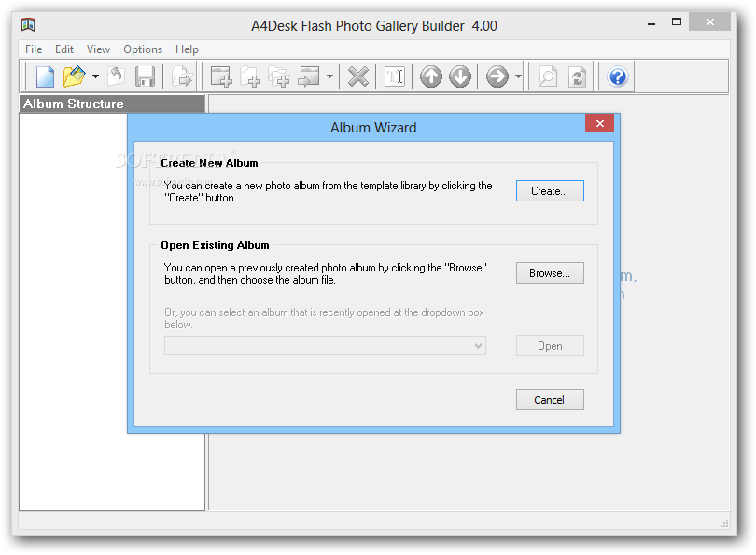
Task: Click the Add photo folder icon
Action: point(279,76)
